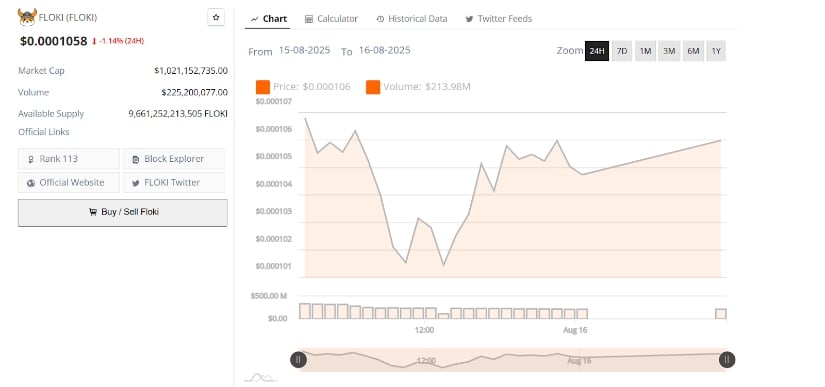The width and height of the screenshot is (825, 387).
Task: Favorite FLOKI with the star icon
Action: (x=216, y=17)
